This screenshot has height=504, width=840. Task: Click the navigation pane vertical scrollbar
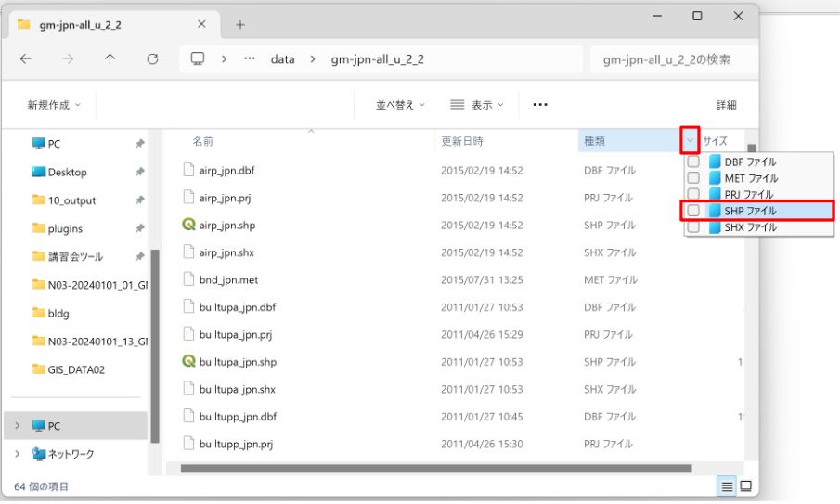tap(155, 346)
